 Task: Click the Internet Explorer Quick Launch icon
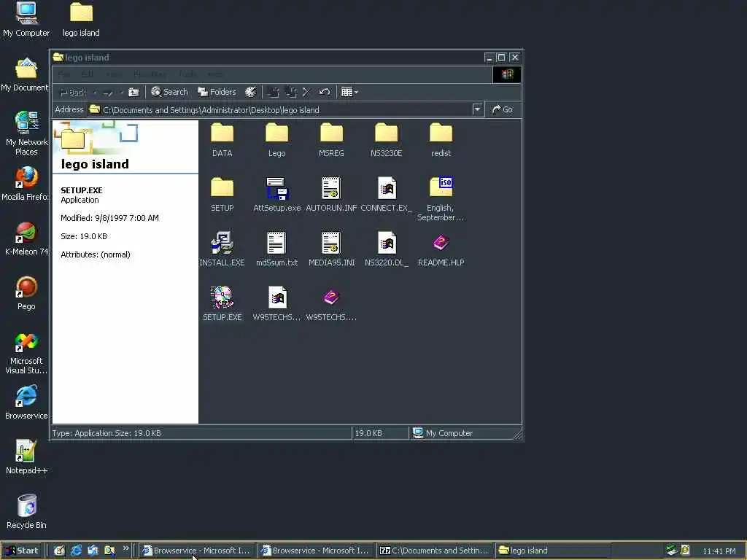point(76,551)
